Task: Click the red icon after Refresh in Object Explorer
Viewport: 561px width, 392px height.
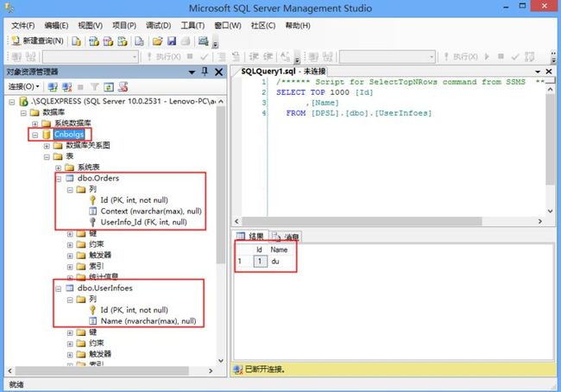Action: tap(123, 86)
